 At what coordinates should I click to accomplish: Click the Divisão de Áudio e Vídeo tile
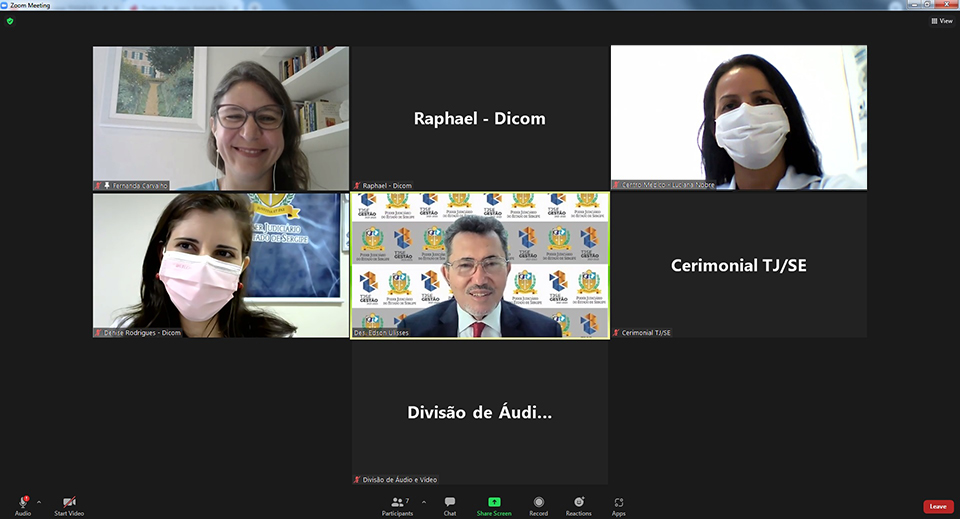pos(480,412)
